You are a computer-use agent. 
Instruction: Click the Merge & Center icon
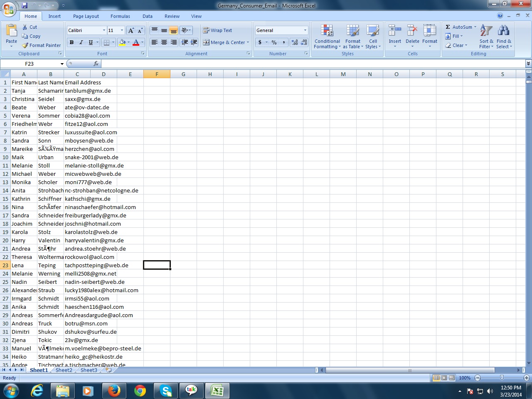point(206,42)
